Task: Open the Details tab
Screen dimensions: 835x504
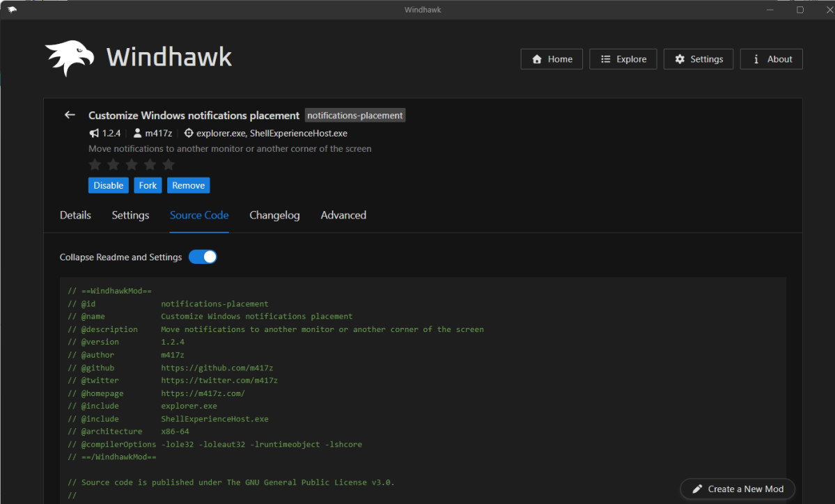Action: click(75, 215)
